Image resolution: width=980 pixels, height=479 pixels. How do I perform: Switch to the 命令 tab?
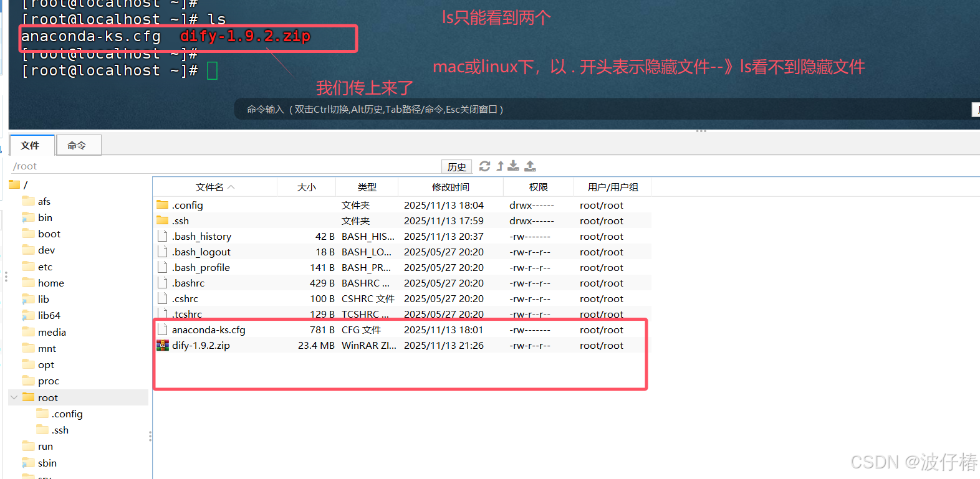[x=77, y=145]
